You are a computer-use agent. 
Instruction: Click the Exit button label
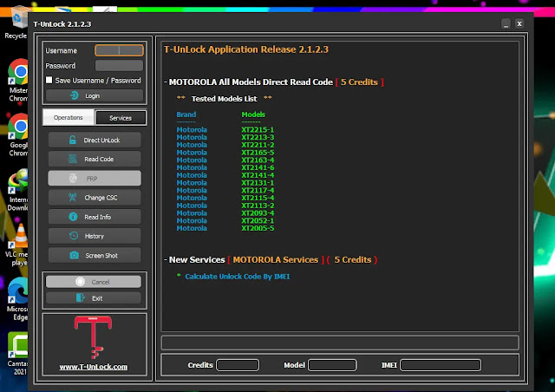click(x=97, y=298)
